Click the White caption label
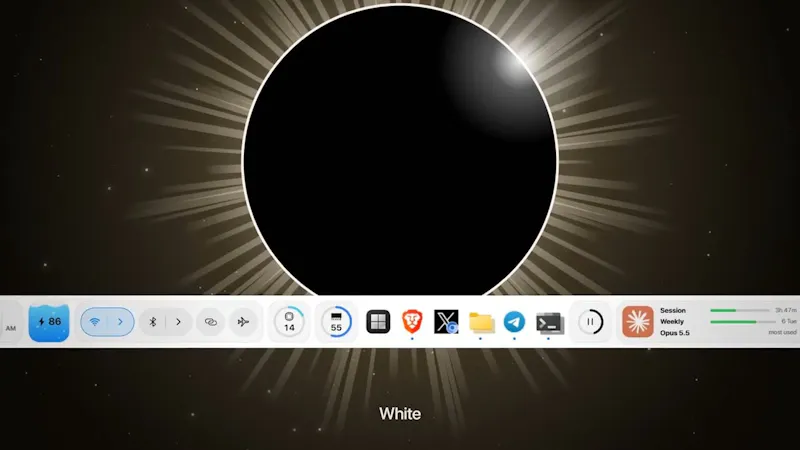The width and height of the screenshot is (800, 450). [400, 414]
